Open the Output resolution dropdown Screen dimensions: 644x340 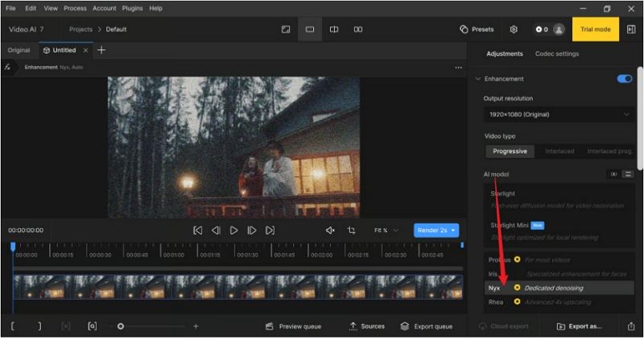pyautogui.click(x=559, y=114)
